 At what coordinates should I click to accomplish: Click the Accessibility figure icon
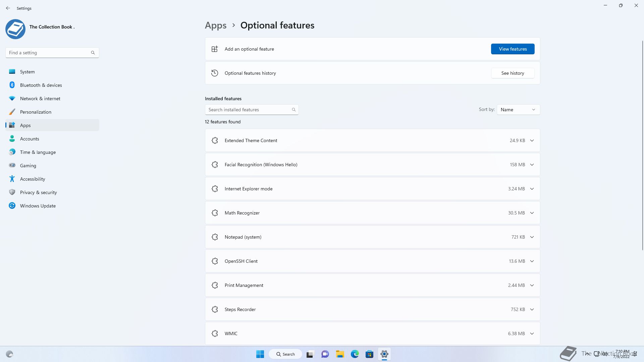[12, 179]
